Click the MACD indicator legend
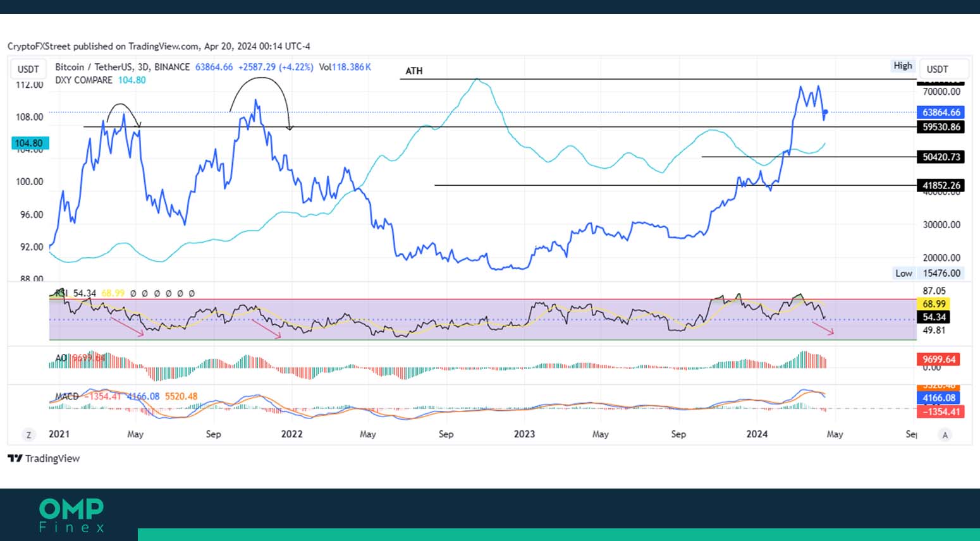Image resolution: width=980 pixels, height=541 pixels. [x=67, y=396]
